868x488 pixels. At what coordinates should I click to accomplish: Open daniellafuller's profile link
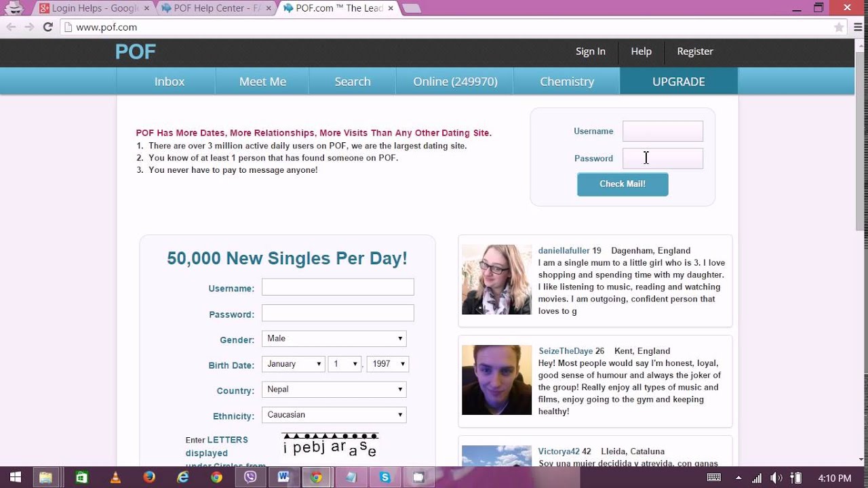pyautogui.click(x=564, y=251)
